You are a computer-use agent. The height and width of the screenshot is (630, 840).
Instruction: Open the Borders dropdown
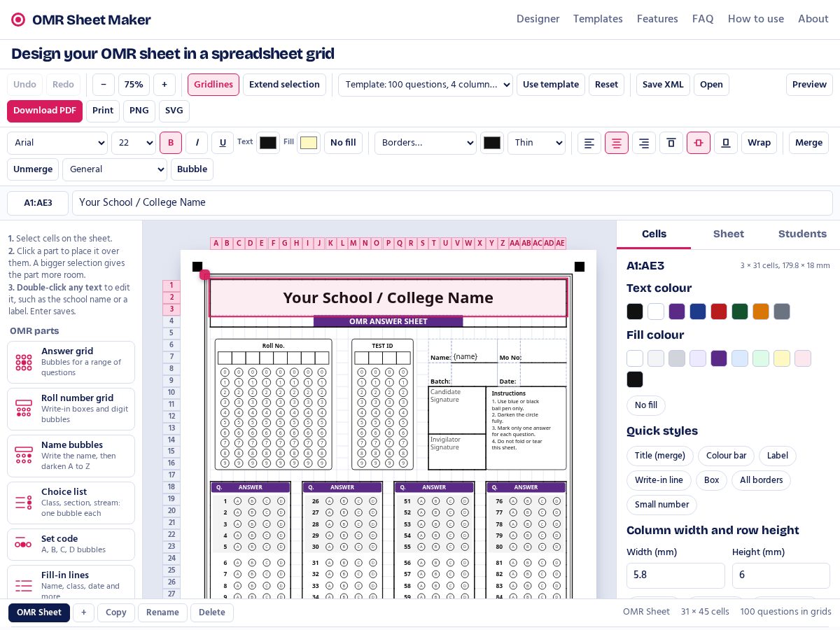click(x=426, y=143)
